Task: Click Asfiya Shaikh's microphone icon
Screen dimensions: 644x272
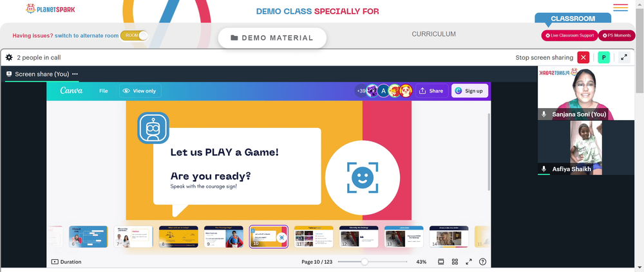Action: tap(544, 169)
